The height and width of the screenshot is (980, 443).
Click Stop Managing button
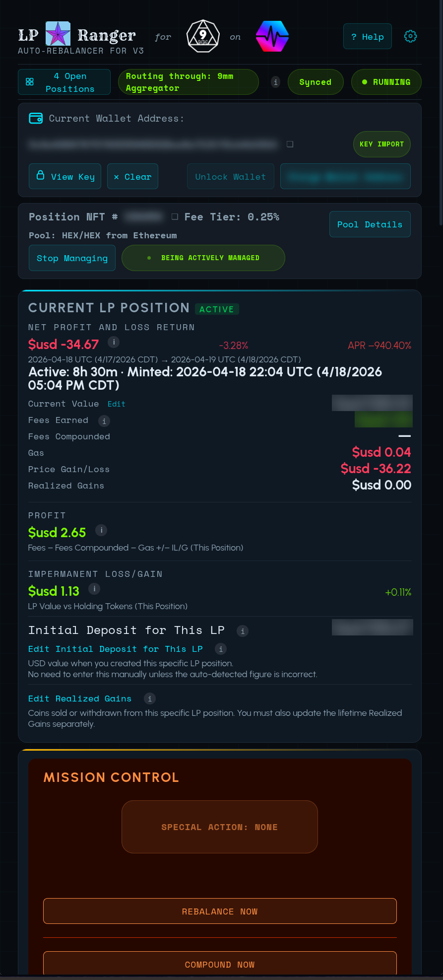(x=72, y=258)
